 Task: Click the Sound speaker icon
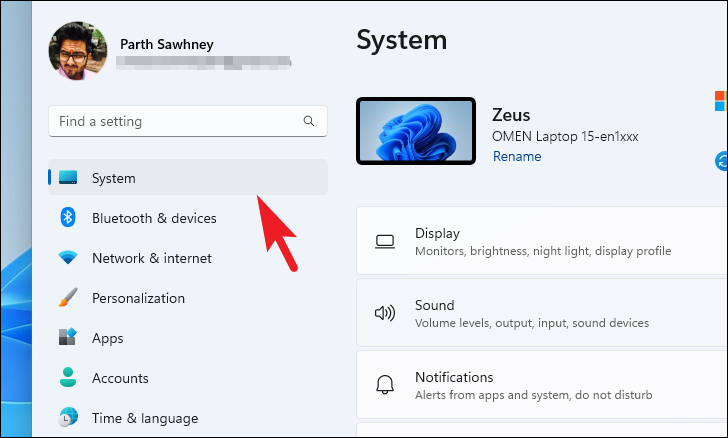tap(385, 313)
